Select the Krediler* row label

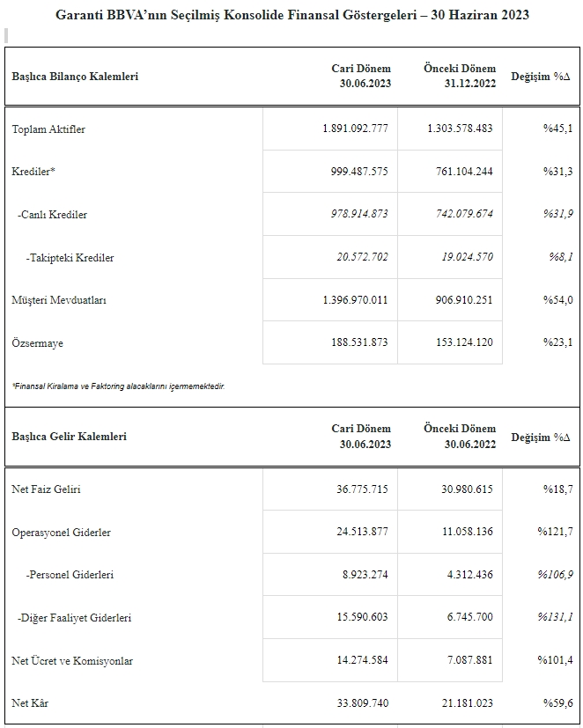pyautogui.click(x=33, y=172)
